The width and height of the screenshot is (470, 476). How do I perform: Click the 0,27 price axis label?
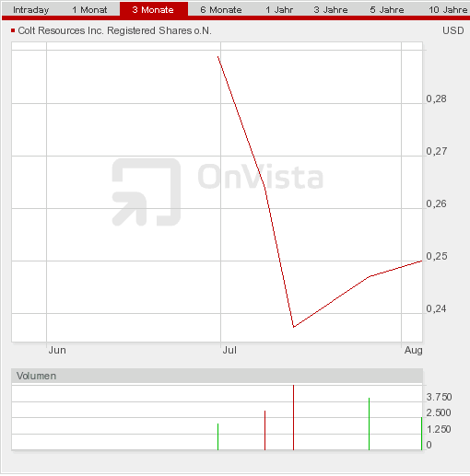436,151
